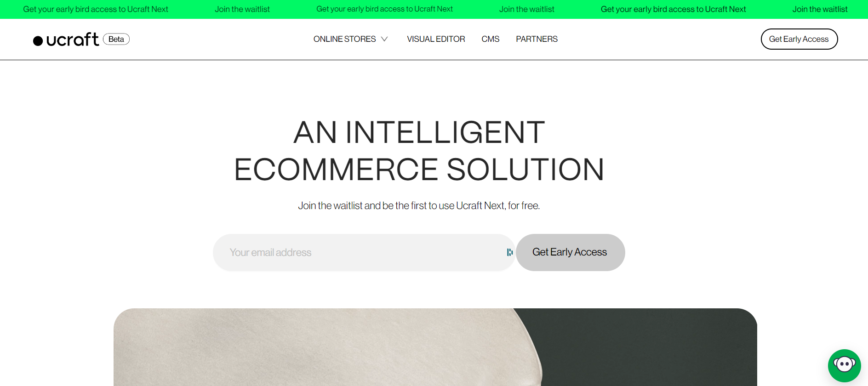Viewport: 868px width, 386px height.
Task: Open the CMS menu item
Action: (x=490, y=39)
